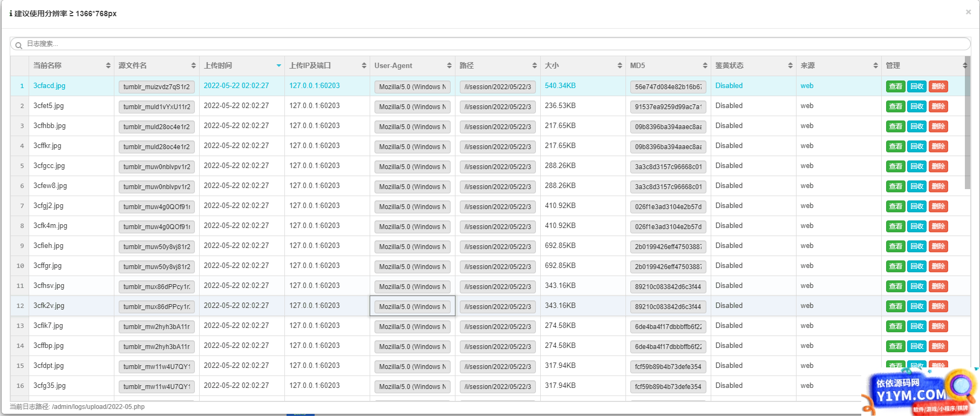Click size 236.53KB cell
This screenshot has height=416, width=980.
pyautogui.click(x=560, y=106)
